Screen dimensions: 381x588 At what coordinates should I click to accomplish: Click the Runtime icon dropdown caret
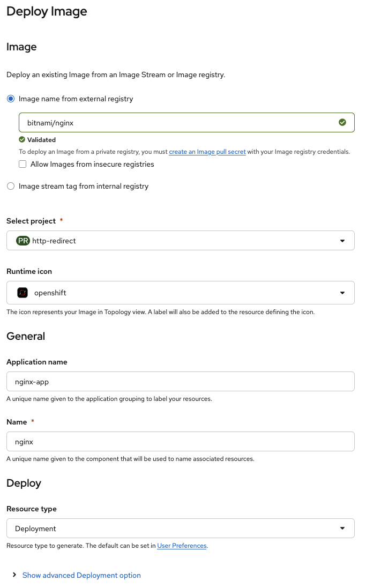[342, 293]
